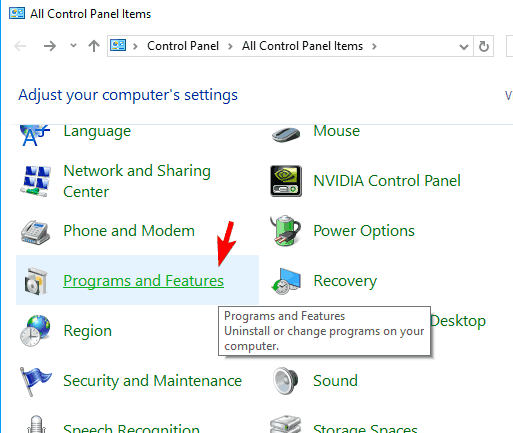The image size is (513, 433).
Task: Open the NVIDIA Control Panel link
Action: (387, 181)
